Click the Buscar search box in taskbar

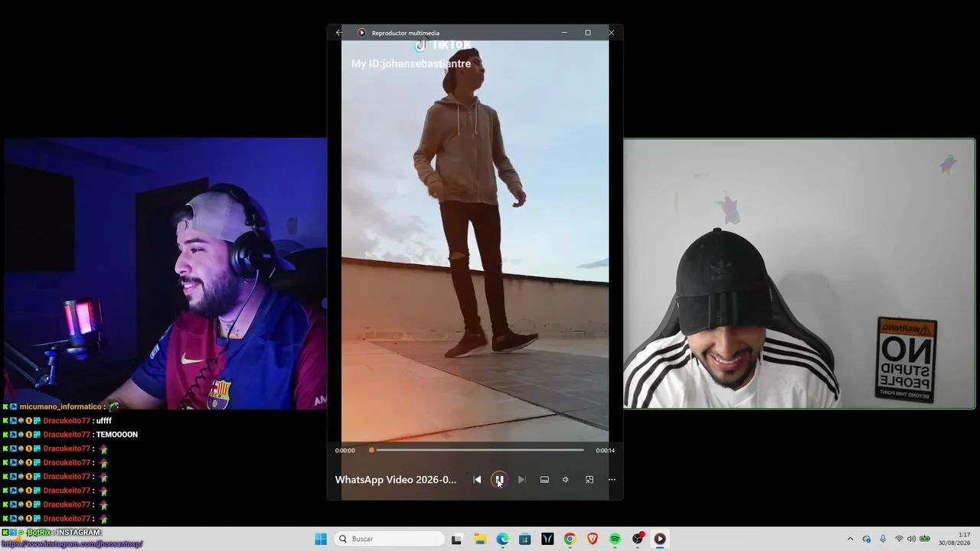[390, 539]
